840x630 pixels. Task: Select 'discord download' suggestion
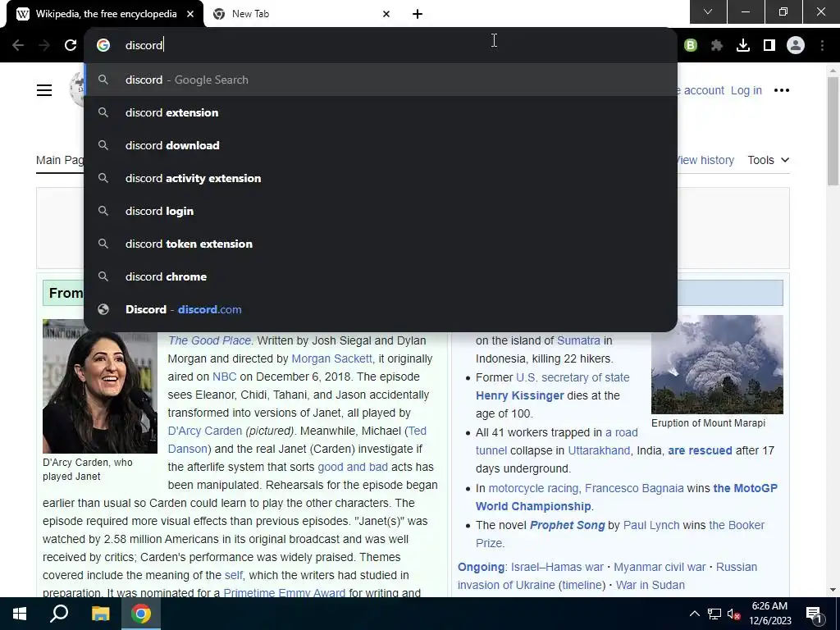coord(381,145)
